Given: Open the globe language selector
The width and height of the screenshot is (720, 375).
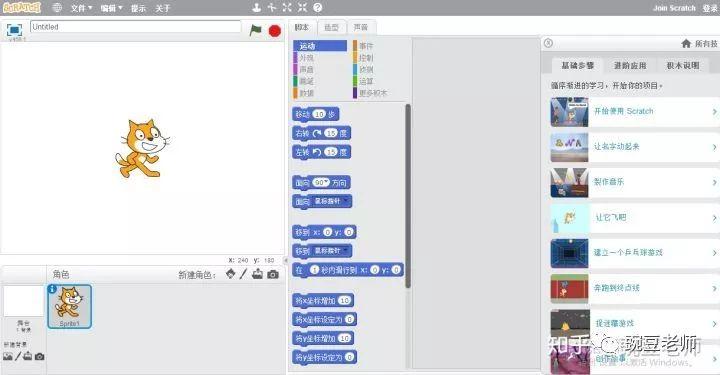Looking at the screenshot, I should (57, 8).
